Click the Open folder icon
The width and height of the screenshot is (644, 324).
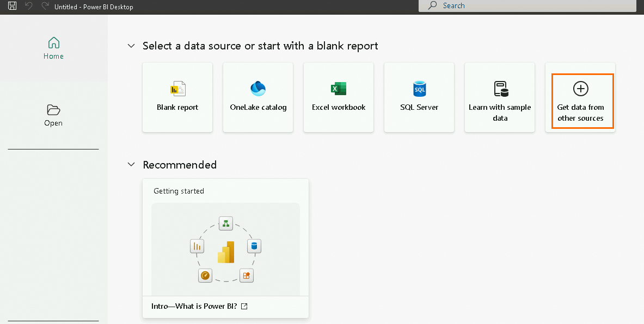(53, 110)
